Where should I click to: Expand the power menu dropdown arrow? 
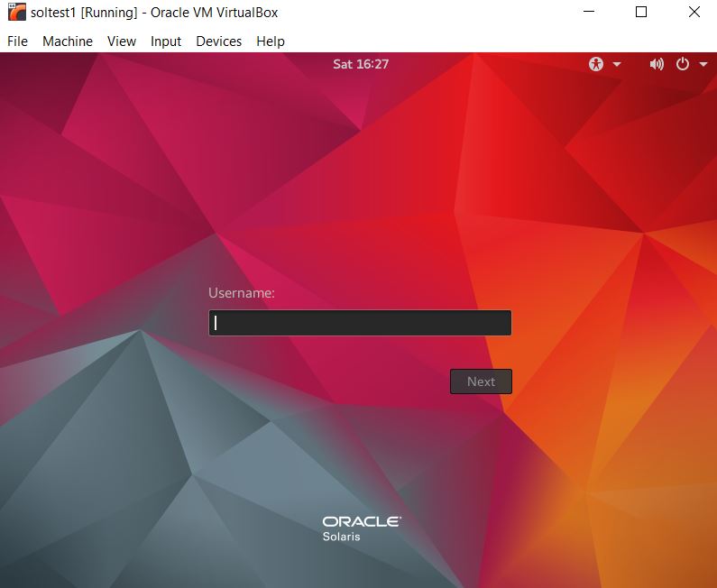point(703,64)
